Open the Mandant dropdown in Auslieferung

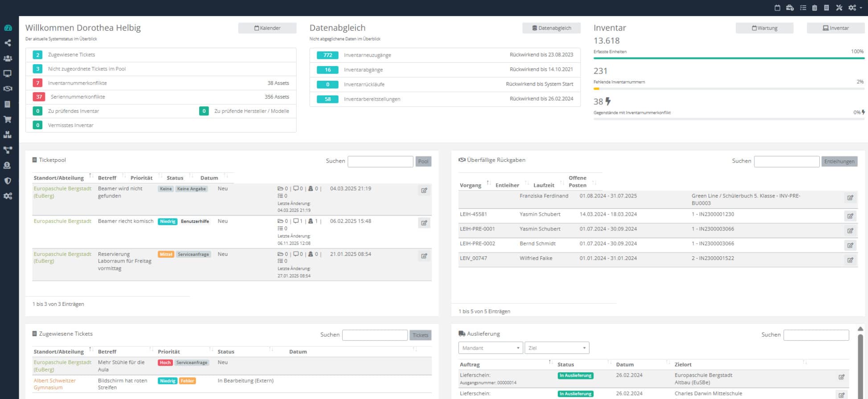pyautogui.click(x=491, y=348)
